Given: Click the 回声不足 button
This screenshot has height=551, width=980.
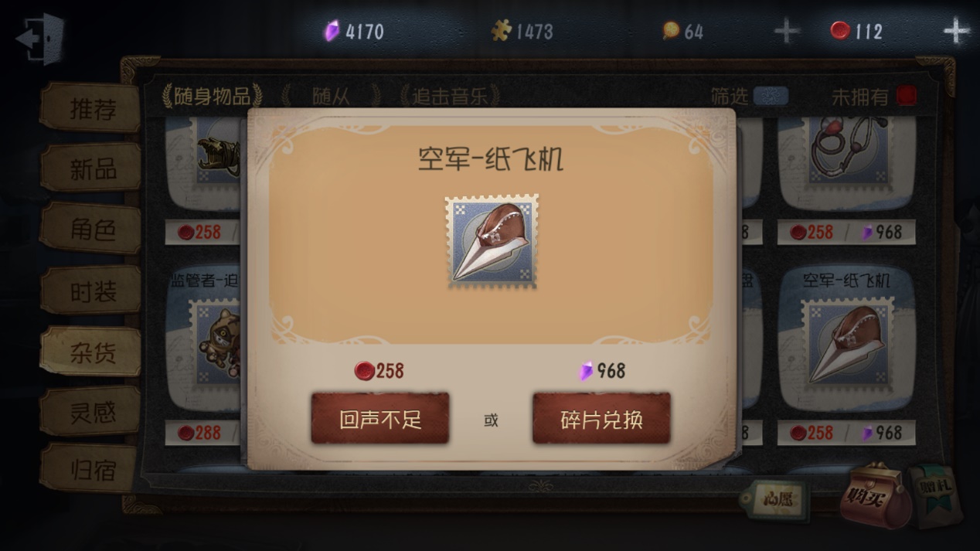Looking at the screenshot, I should click(x=380, y=419).
